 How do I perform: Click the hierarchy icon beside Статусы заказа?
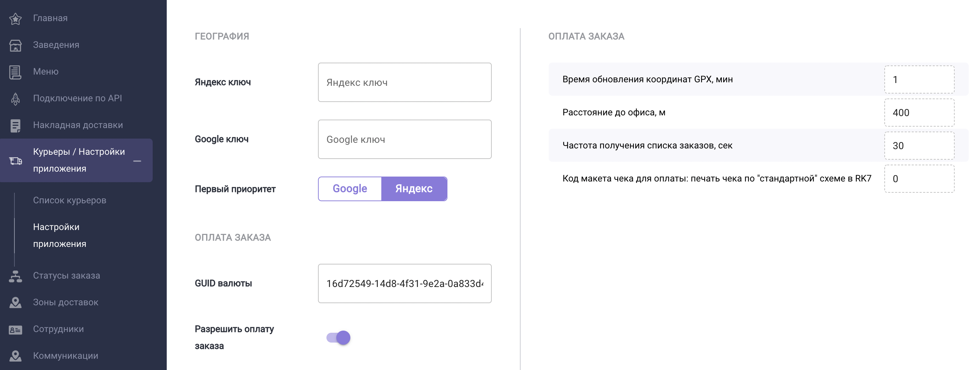15,276
